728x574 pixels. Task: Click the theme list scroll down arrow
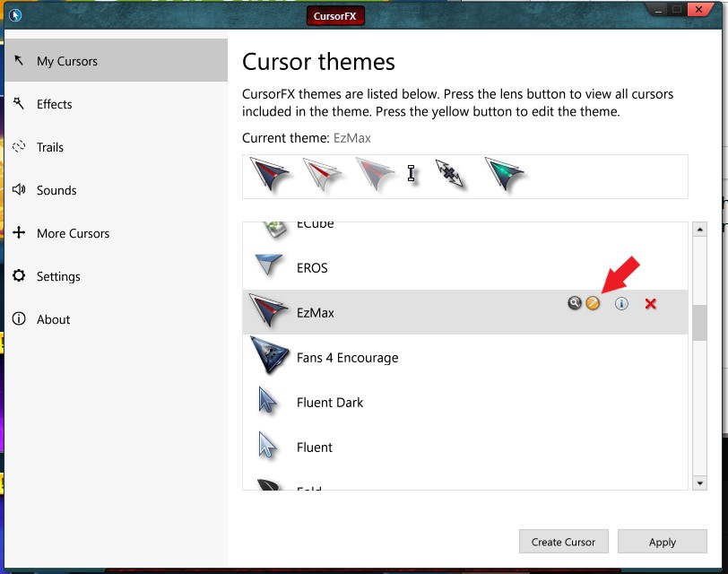tap(699, 483)
